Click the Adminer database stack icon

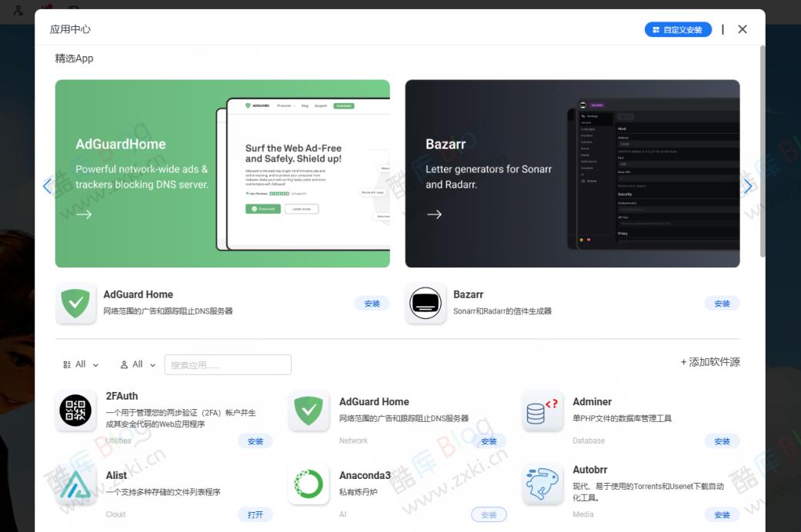point(542,412)
